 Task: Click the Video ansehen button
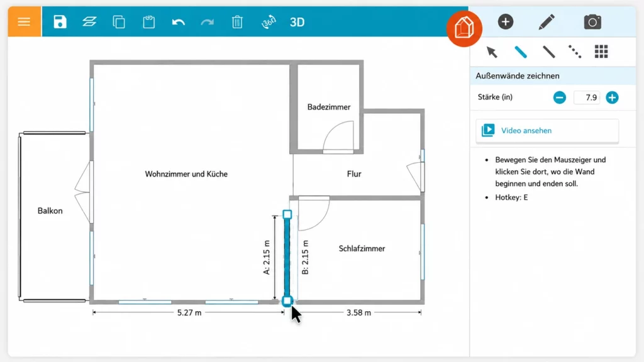point(547,131)
